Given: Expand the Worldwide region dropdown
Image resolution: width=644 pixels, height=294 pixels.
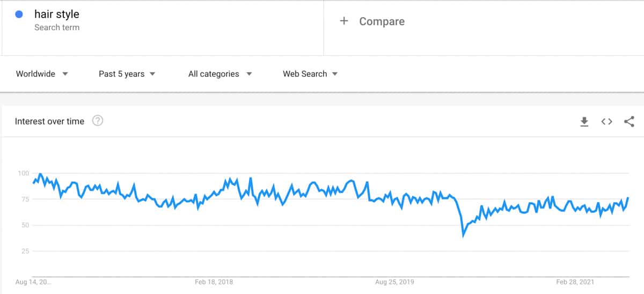Looking at the screenshot, I should pyautogui.click(x=42, y=74).
